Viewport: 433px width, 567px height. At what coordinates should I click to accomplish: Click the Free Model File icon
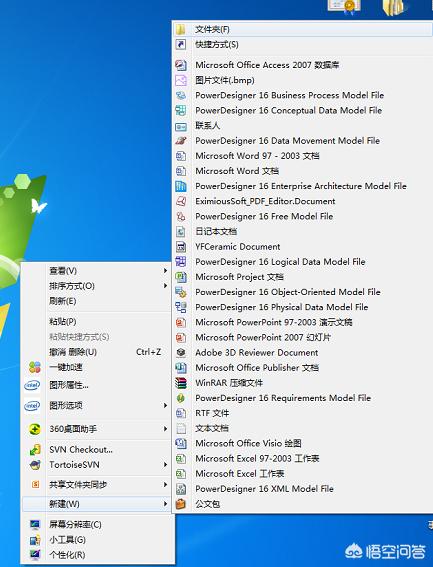pyautogui.click(x=181, y=217)
